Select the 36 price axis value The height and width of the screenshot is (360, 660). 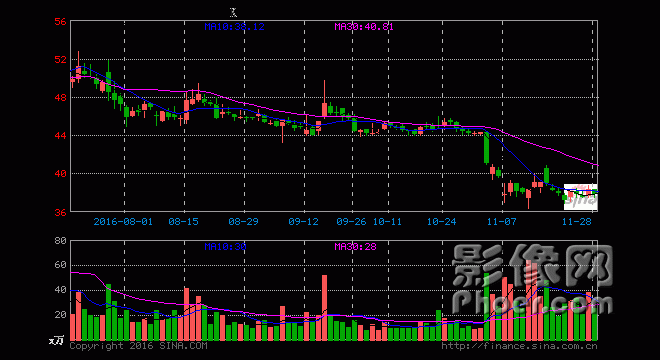coord(61,212)
